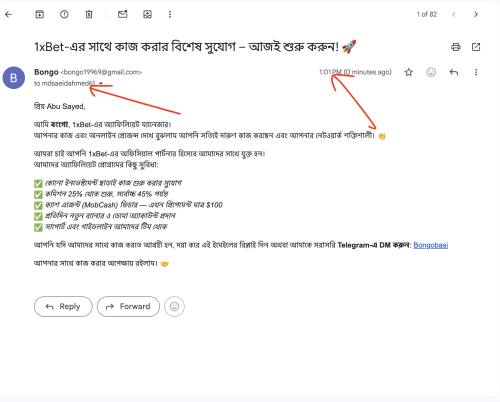Expand recipient details next to mdsaeidahmed61
This screenshot has height=402, width=500.
pyautogui.click(x=101, y=83)
